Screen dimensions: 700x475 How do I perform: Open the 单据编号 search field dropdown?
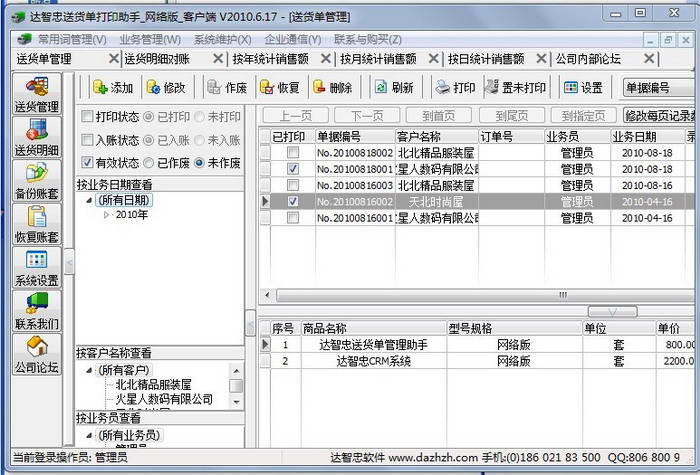(658, 88)
